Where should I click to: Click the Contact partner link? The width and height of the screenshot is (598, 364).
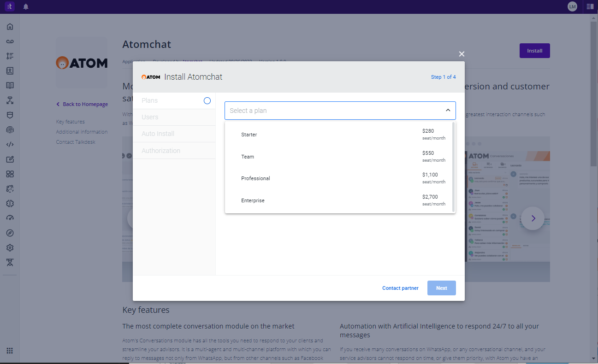click(x=400, y=288)
